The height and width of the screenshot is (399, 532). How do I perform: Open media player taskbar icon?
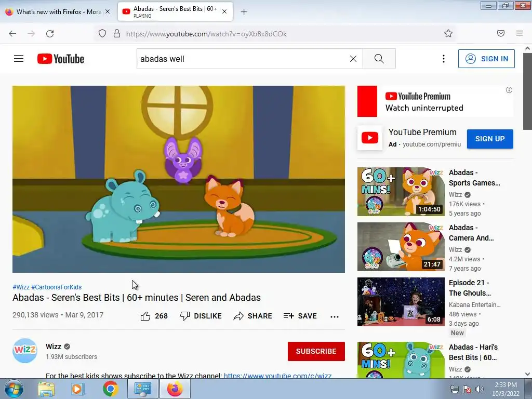point(77,389)
